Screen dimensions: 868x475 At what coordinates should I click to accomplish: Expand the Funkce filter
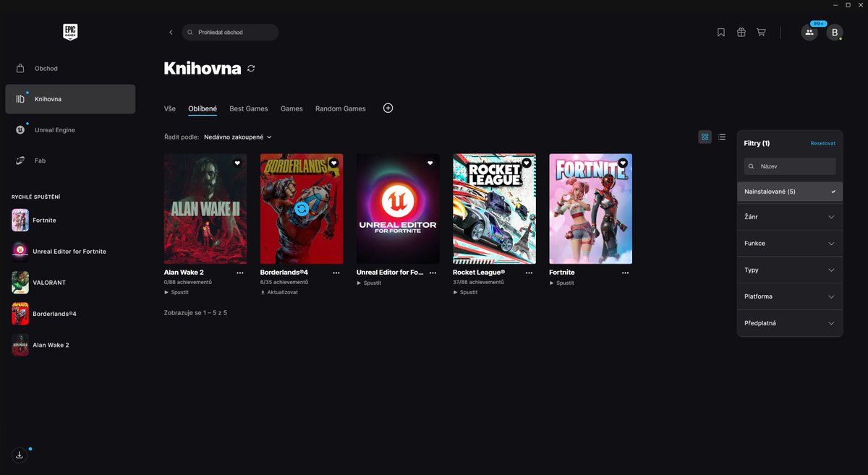790,244
